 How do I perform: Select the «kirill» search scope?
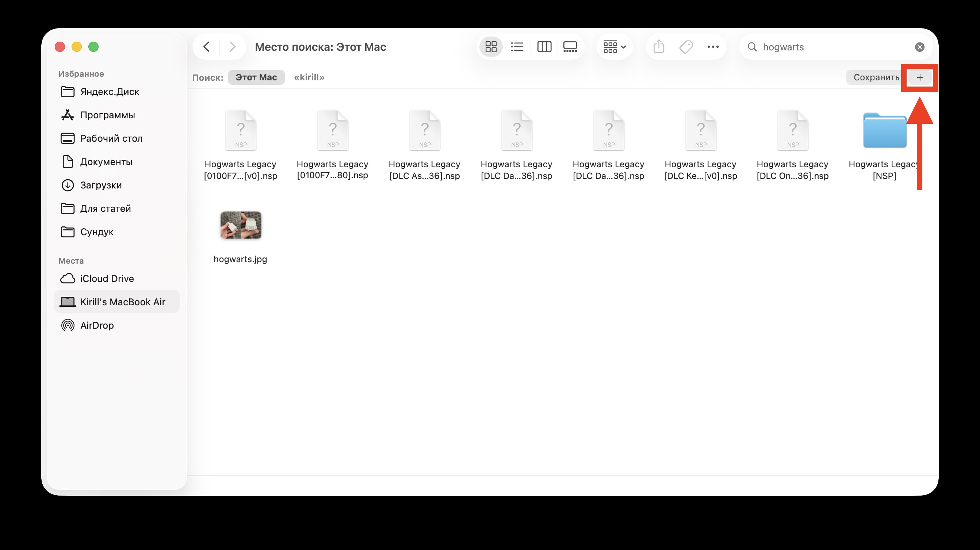pos(309,77)
